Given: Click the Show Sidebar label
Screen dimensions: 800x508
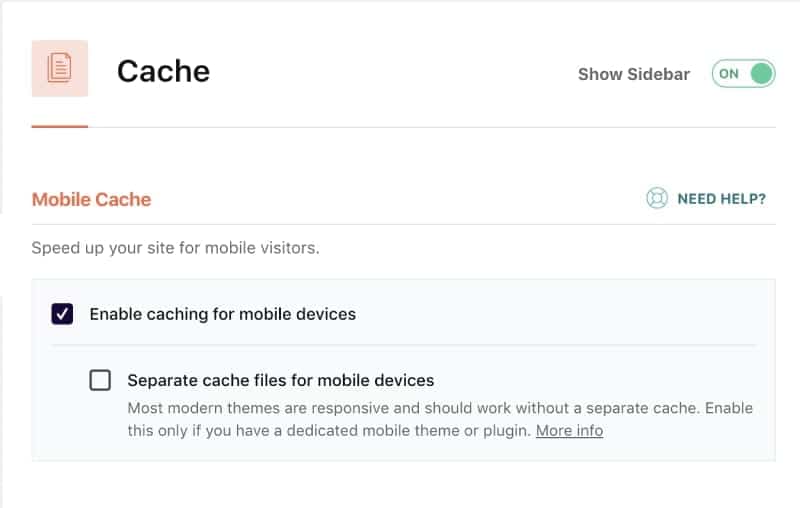Looking at the screenshot, I should click(x=633, y=74).
